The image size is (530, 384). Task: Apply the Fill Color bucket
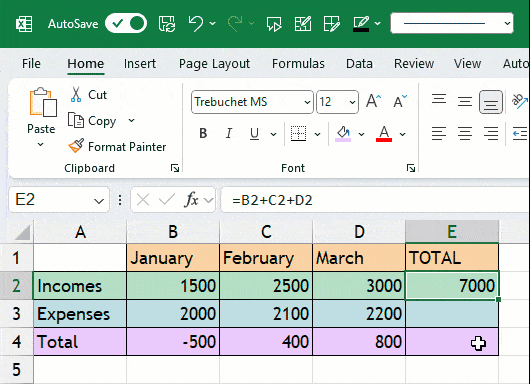point(343,134)
